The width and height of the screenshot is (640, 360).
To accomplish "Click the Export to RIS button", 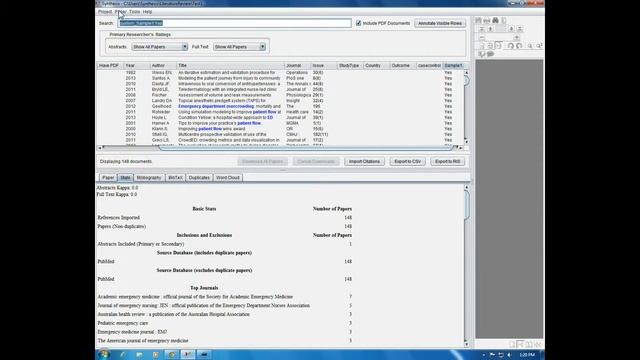I will (x=447, y=161).
